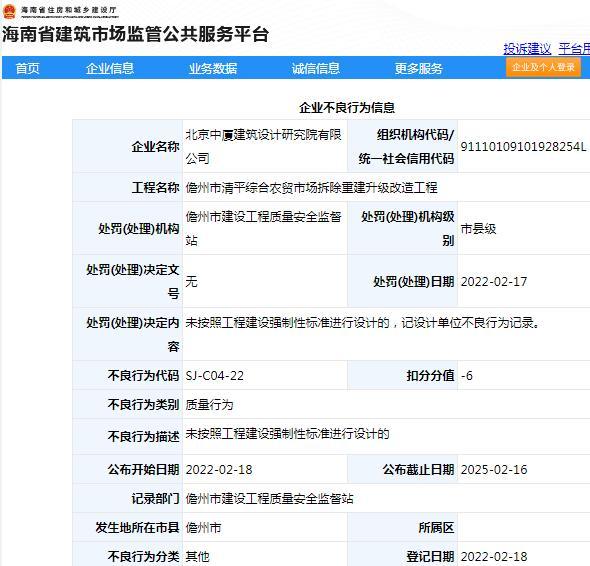This screenshot has width=590, height=566.
Task: Click the 公布开始日期 field label
Action: point(143,470)
